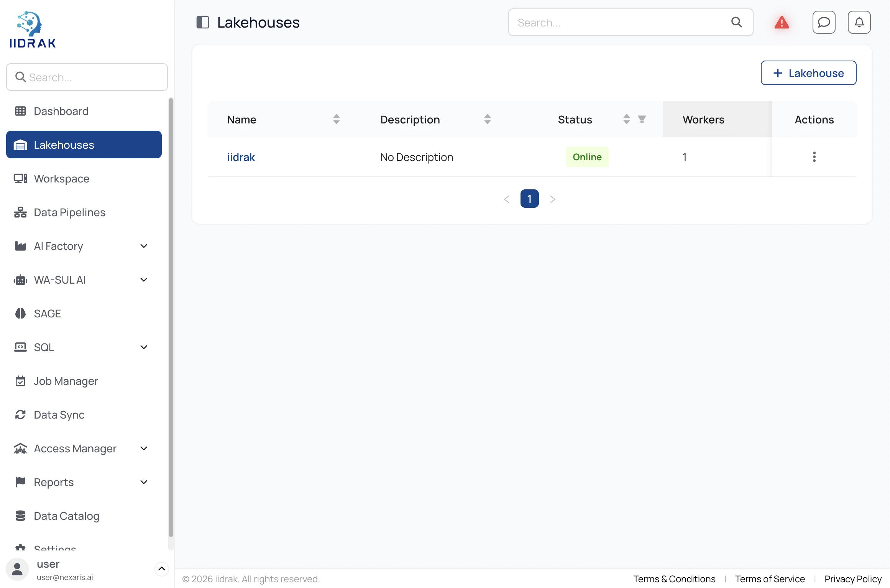Click the magnifier icon in top search

(x=736, y=22)
